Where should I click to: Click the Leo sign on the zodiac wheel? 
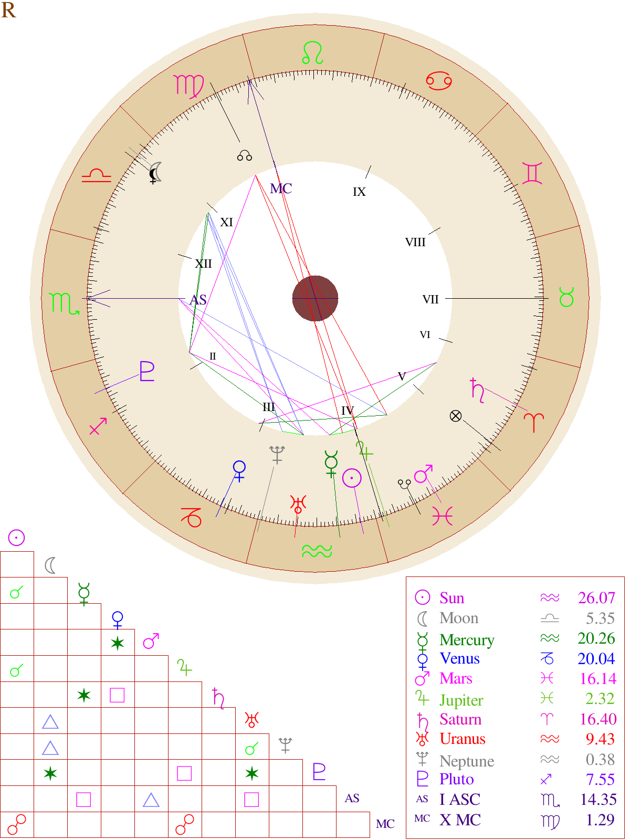click(x=312, y=53)
